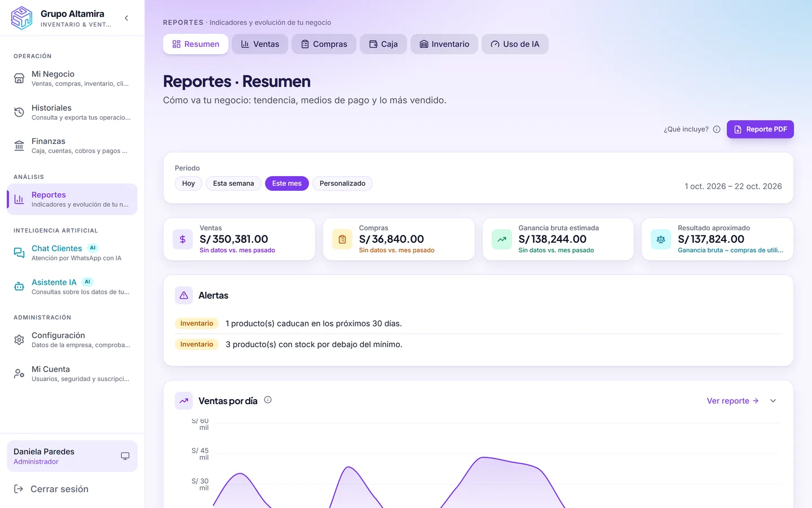This screenshot has height=508, width=812.
Task: Go to Finanzas section
Action: click(x=72, y=146)
